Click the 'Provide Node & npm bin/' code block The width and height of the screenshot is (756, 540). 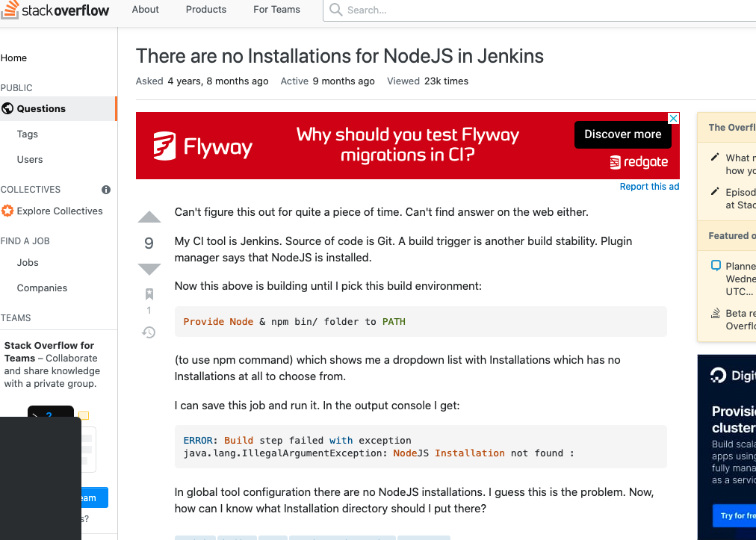[x=421, y=322]
